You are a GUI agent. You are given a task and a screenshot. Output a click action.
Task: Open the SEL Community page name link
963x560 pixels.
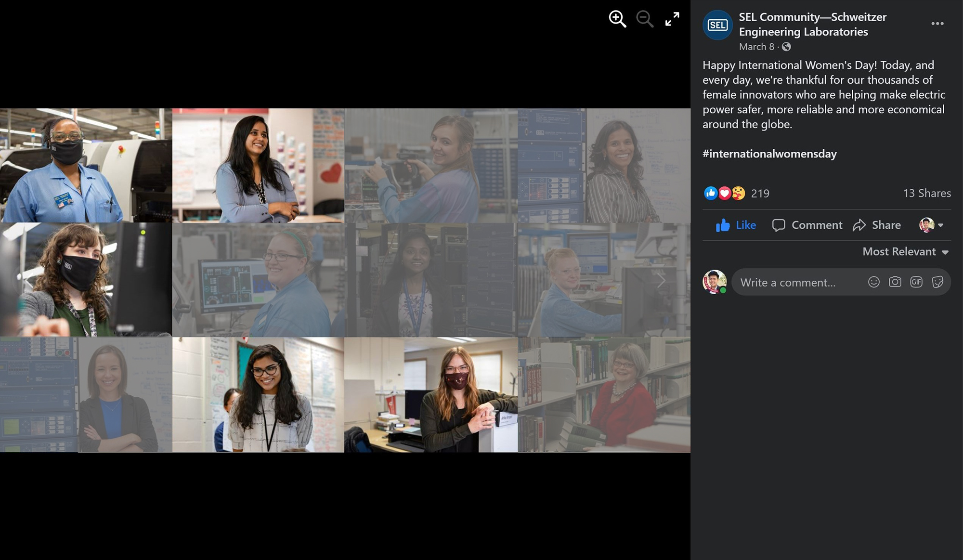coord(812,24)
